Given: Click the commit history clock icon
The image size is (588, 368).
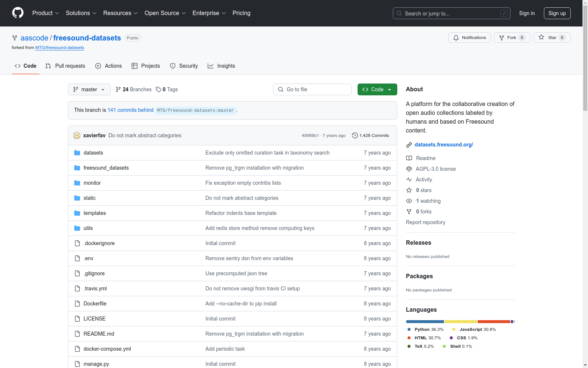Looking at the screenshot, I should 355,135.
